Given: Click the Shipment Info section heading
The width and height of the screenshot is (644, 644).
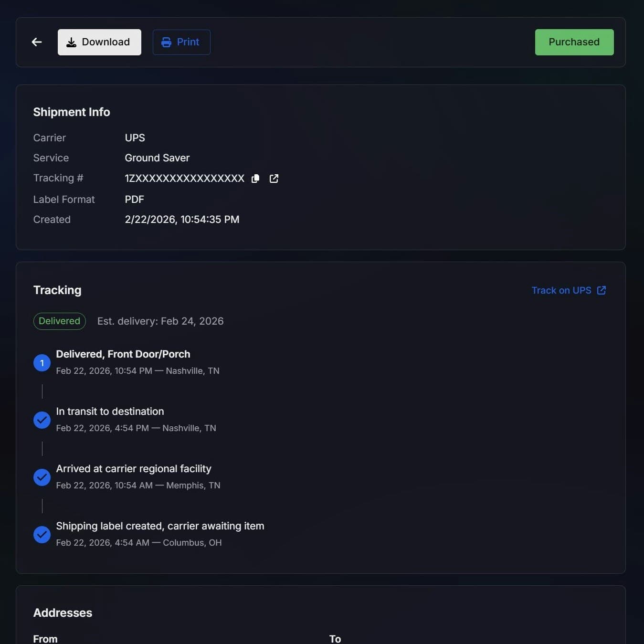Looking at the screenshot, I should [x=71, y=112].
